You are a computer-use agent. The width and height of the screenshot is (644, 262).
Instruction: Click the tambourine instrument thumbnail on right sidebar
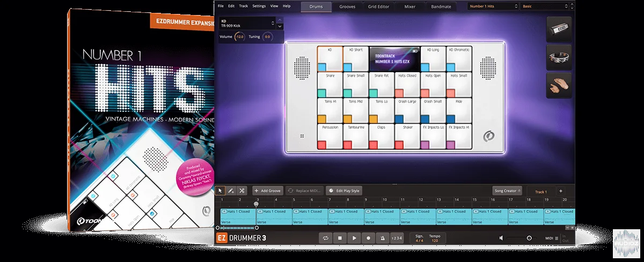559,57
